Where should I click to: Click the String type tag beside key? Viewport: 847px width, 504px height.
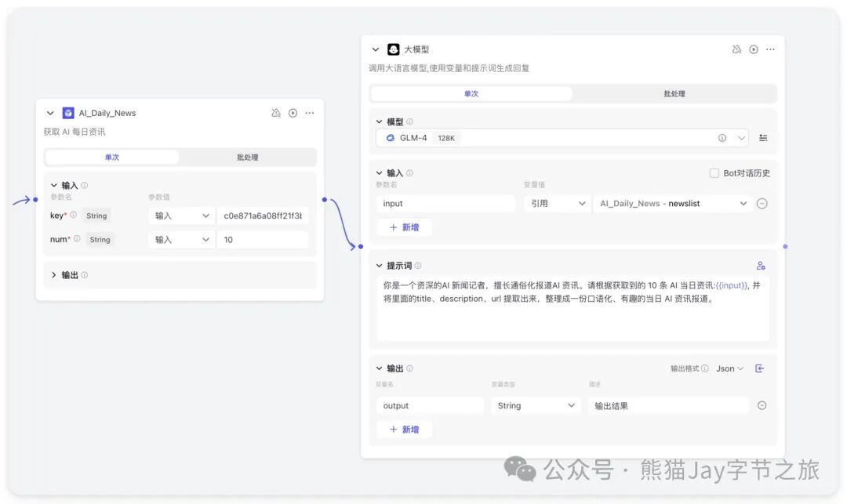pyautogui.click(x=96, y=216)
